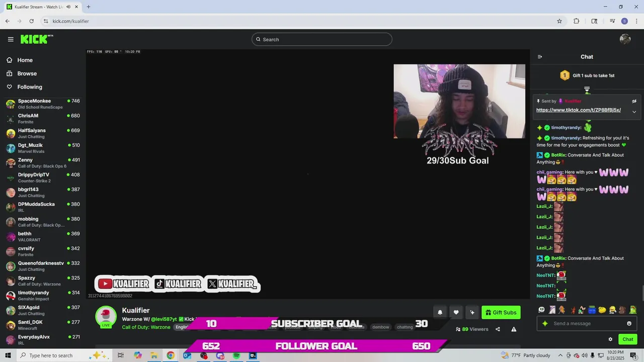The height and width of the screenshot is (362, 644).
Task: Click the Gift Subs button
Action: point(501,312)
